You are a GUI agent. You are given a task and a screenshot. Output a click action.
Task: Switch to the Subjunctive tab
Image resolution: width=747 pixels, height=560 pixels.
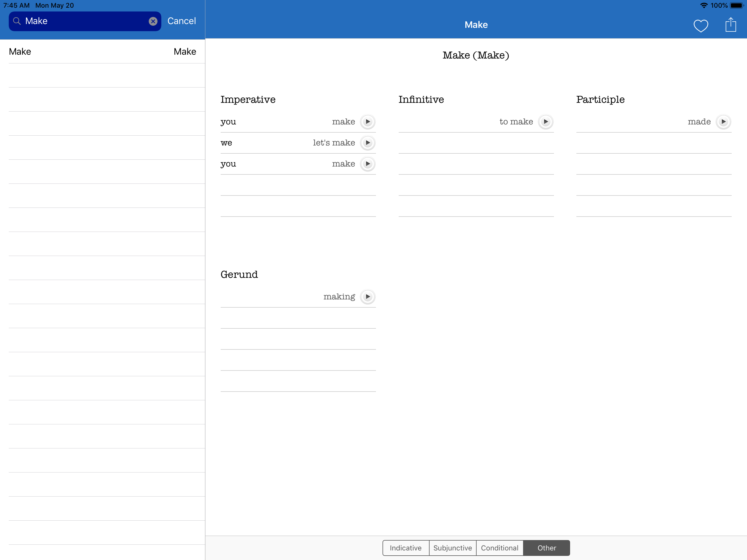point(453,548)
